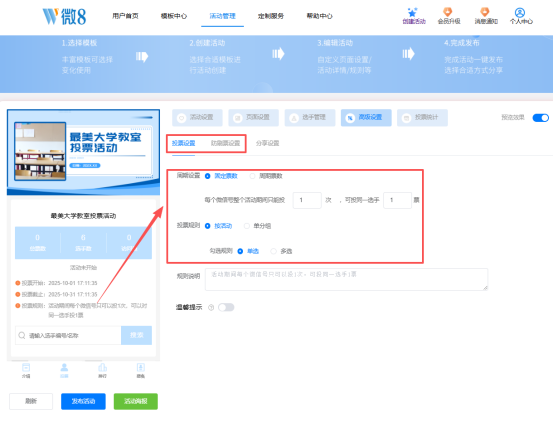
Task: Select 多选 check rule radio
Action: 273,251
